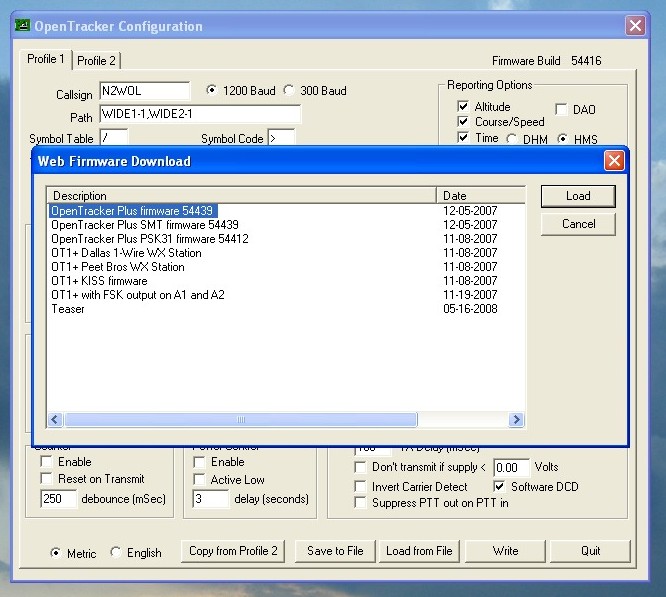The width and height of the screenshot is (666, 597).
Task: Select the 1200 Baud radio button
Action: pyautogui.click(x=211, y=90)
